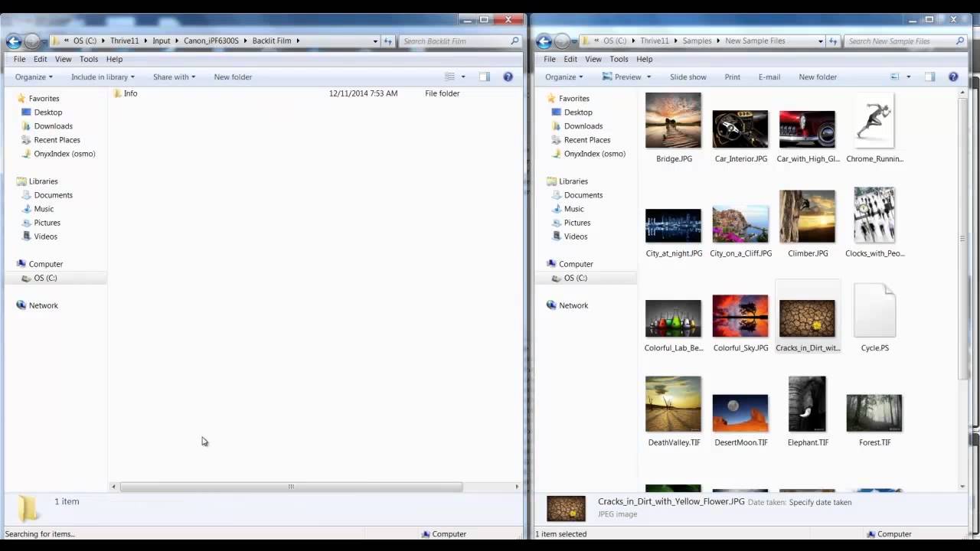This screenshot has height=551, width=980.
Task: Open Recent Places in left window
Action: point(57,140)
